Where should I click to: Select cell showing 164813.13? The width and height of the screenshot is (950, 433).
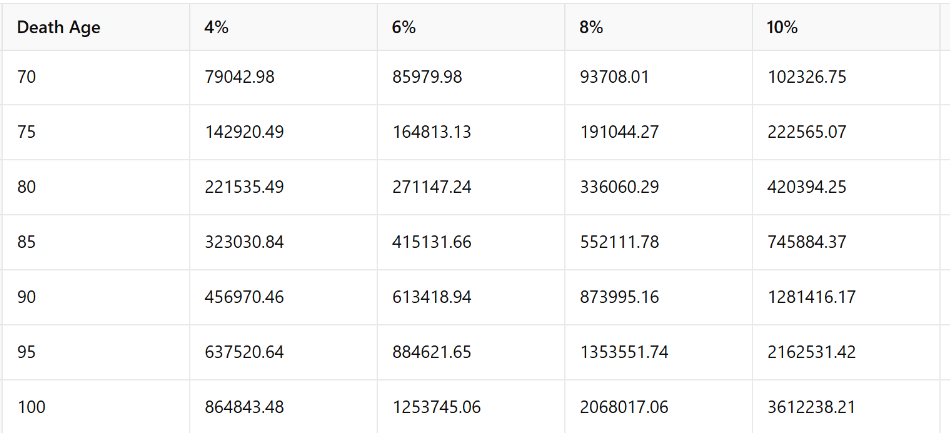471,132
